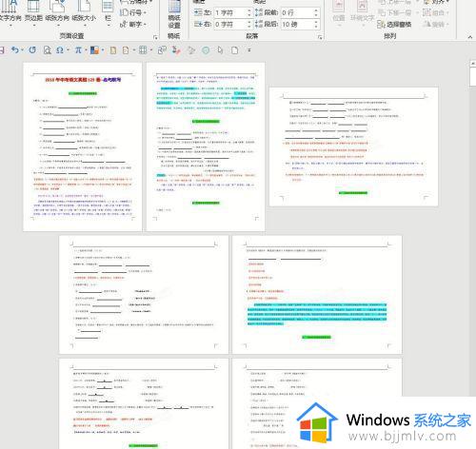This screenshot has height=449, width=476.
Task: Click the overlapping squares icon in quick toolbar
Action: pyautogui.click(x=162, y=50)
